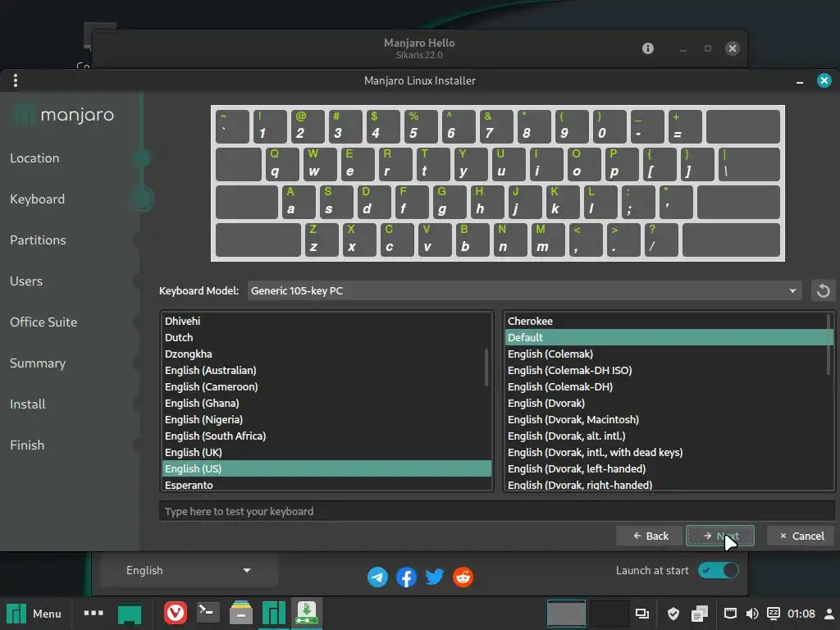This screenshot has height=630, width=840.
Task: Open the volume control tray icon
Action: tap(752, 614)
